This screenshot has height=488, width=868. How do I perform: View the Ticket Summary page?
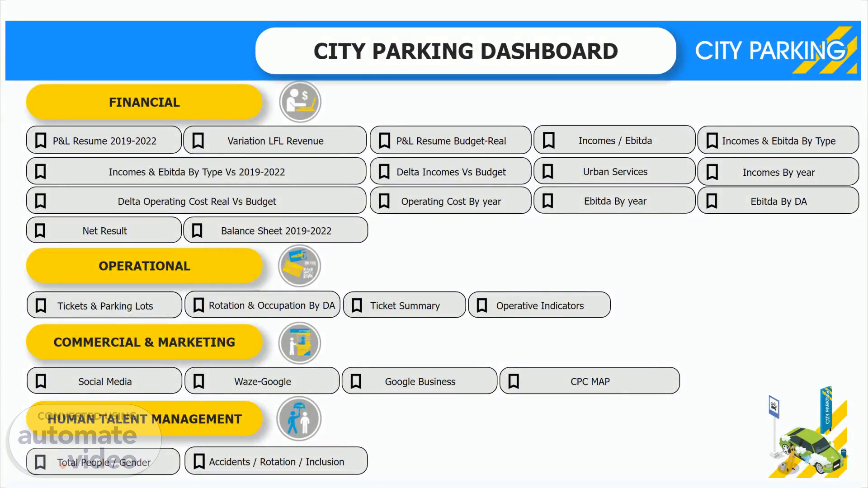coord(404,305)
